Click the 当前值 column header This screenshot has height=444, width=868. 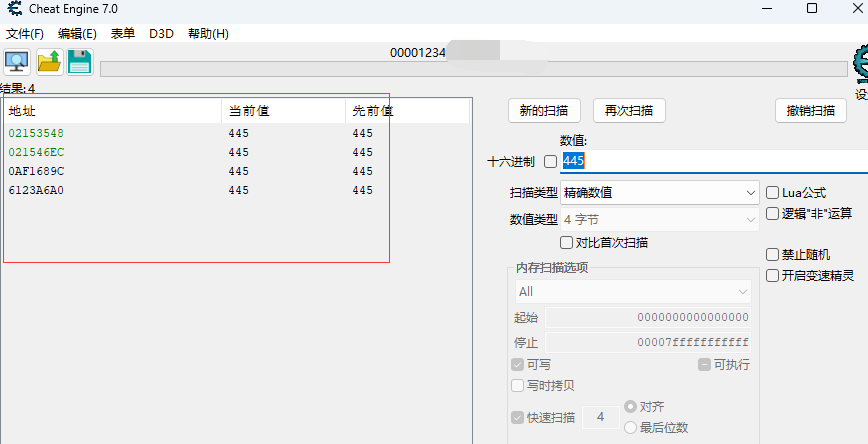pos(283,111)
